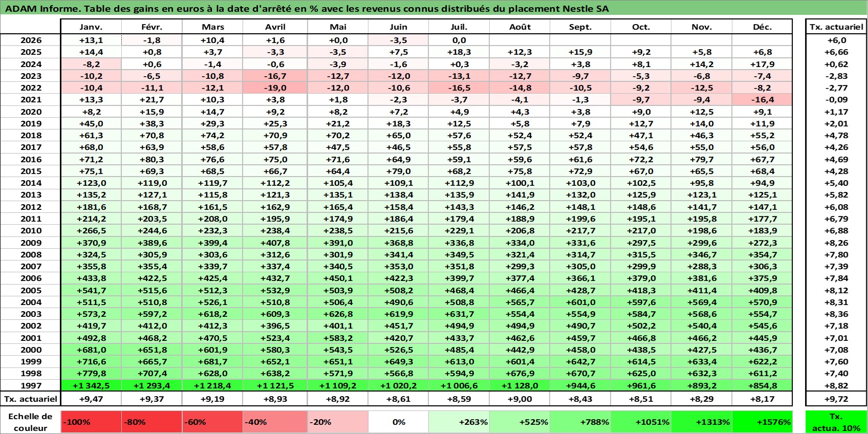This screenshot has width=868, height=434.
Task: Select the 'Tx. actuariel' bottom row label
Action: click(31, 399)
